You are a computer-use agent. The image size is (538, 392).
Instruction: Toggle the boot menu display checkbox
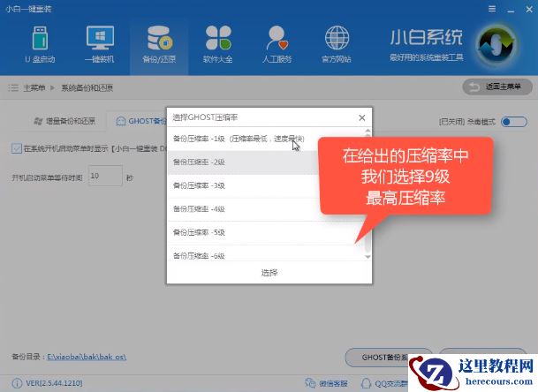point(16,148)
